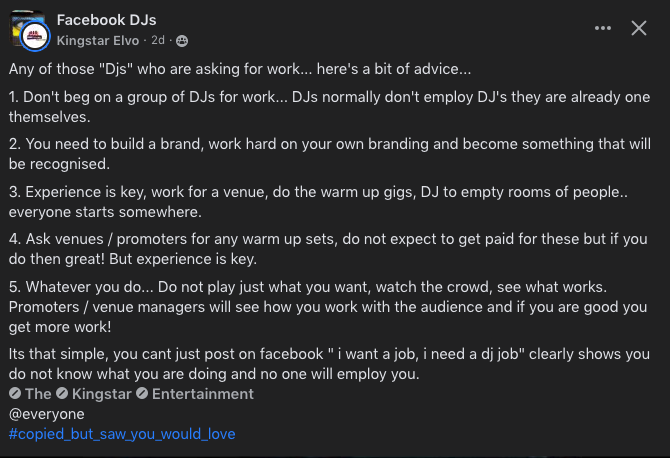Image resolution: width=670 pixels, height=458 pixels.
Task: Click the "The" tagged word in signature
Action: click(38, 394)
